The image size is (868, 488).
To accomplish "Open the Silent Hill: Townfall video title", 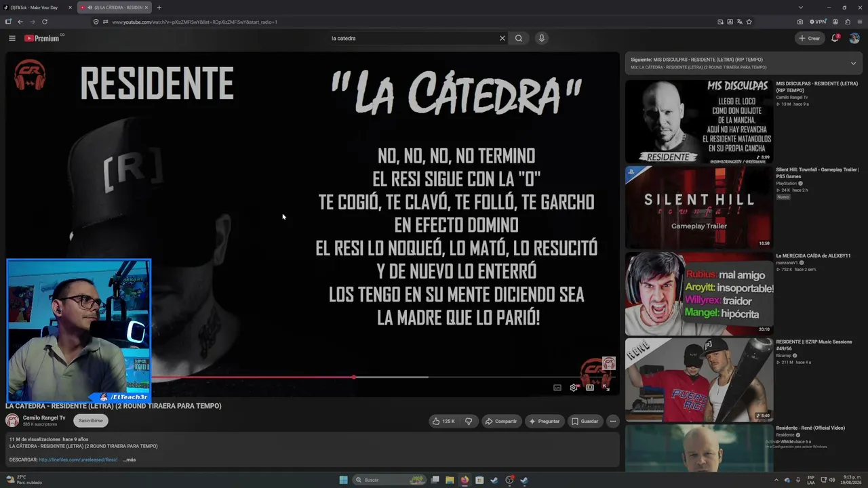I will [818, 172].
